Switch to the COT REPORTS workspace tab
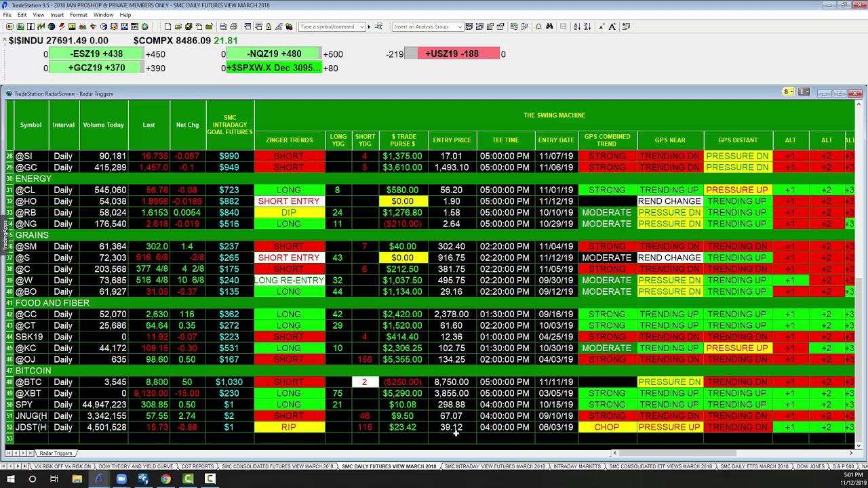Screen dimensions: 868x488 tap(197, 466)
